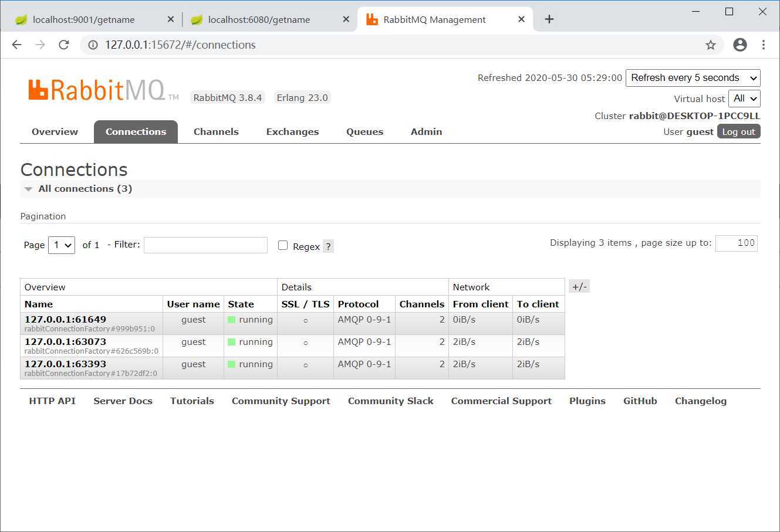The height and width of the screenshot is (532, 780).
Task: Open the Virtual host dropdown
Action: click(744, 99)
